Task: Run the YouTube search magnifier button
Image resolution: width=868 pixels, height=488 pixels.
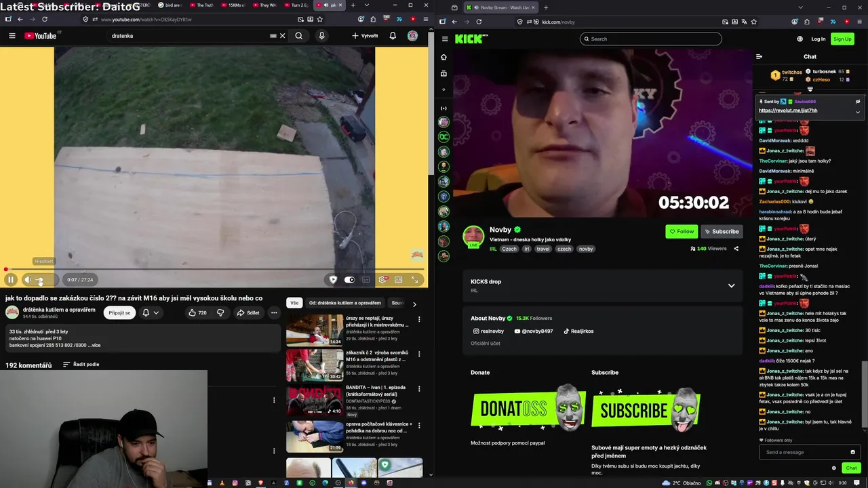Action: click(298, 35)
